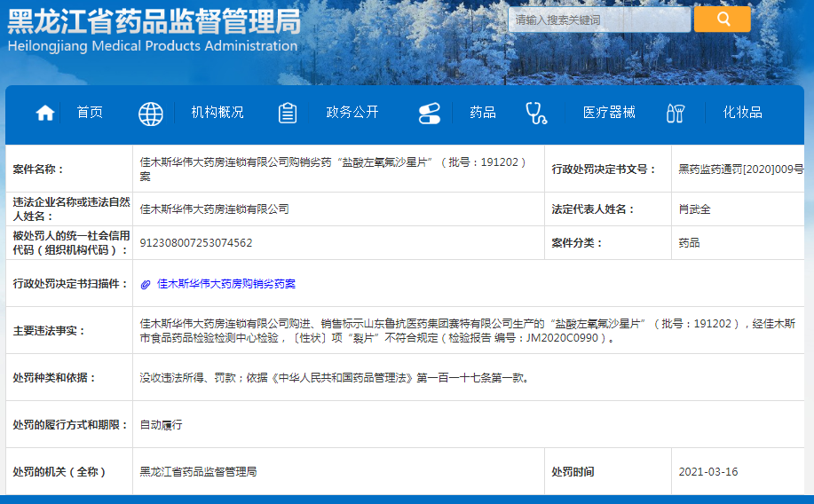
Task: Select the 行政处罚决定书扫描件 label
Action: click(x=71, y=284)
